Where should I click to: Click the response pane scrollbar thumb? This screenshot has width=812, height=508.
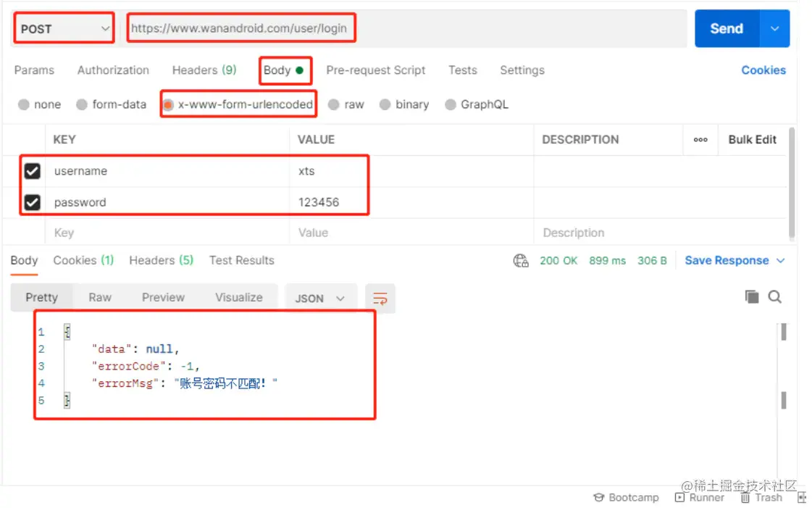(784, 332)
